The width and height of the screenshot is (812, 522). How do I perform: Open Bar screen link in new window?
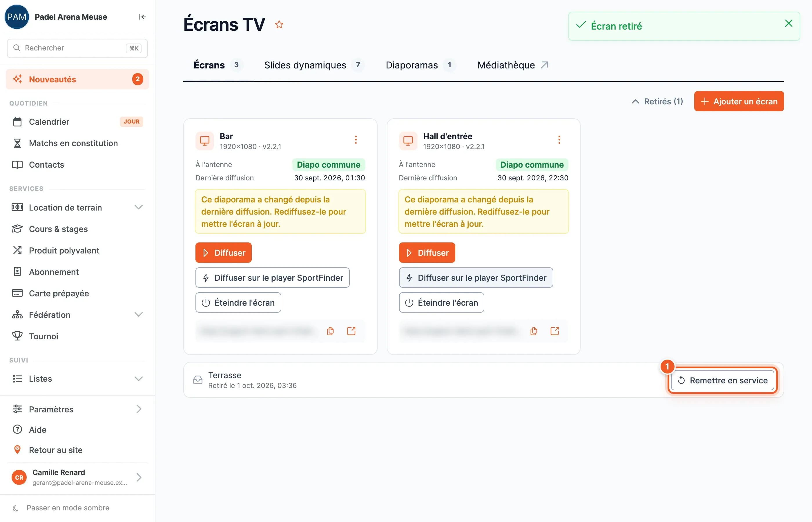(351, 331)
